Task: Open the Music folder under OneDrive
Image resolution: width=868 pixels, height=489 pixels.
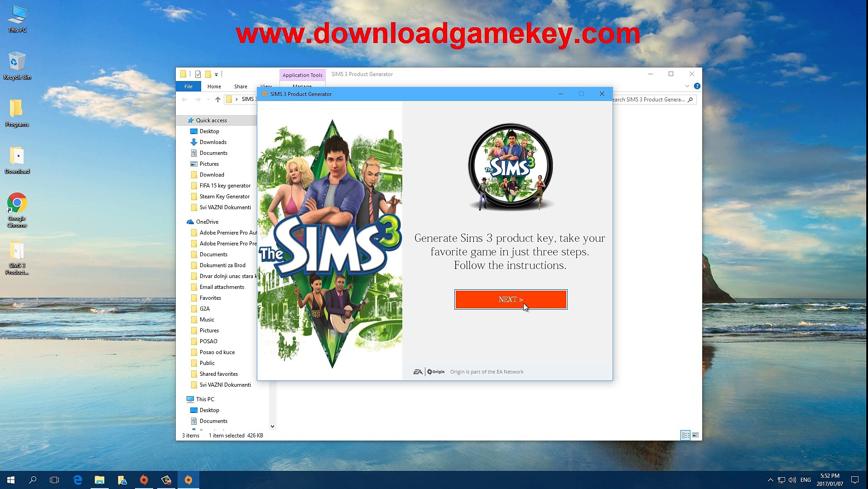Action: 207,320
